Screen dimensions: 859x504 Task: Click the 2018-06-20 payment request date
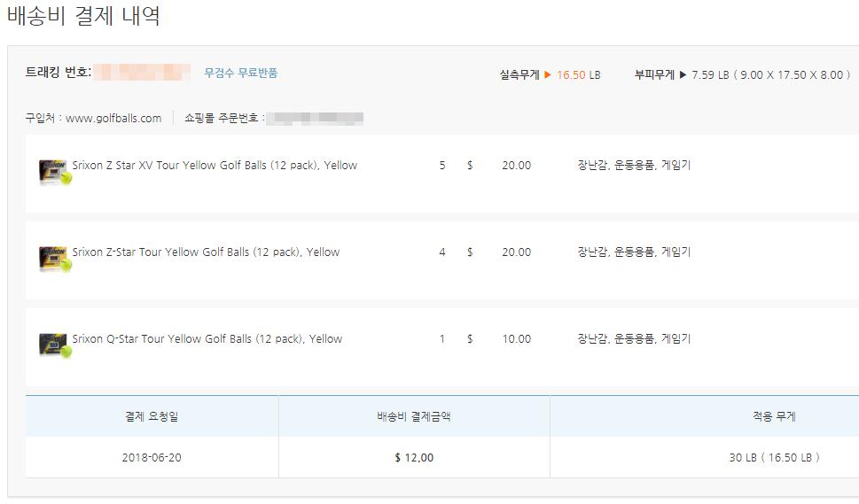click(x=152, y=458)
